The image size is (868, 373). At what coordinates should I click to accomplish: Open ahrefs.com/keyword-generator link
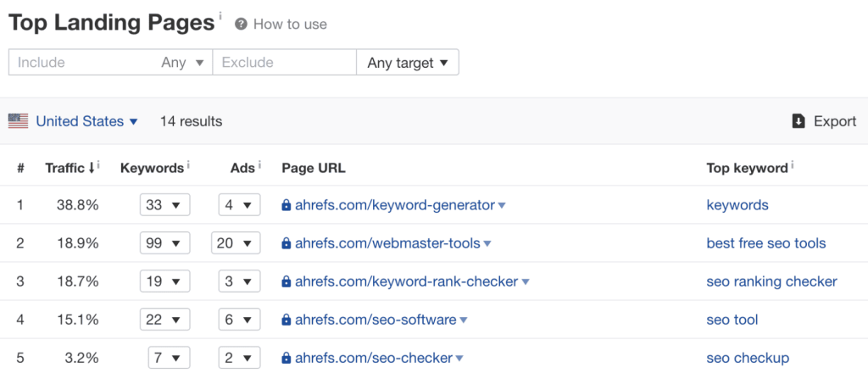[395, 205]
